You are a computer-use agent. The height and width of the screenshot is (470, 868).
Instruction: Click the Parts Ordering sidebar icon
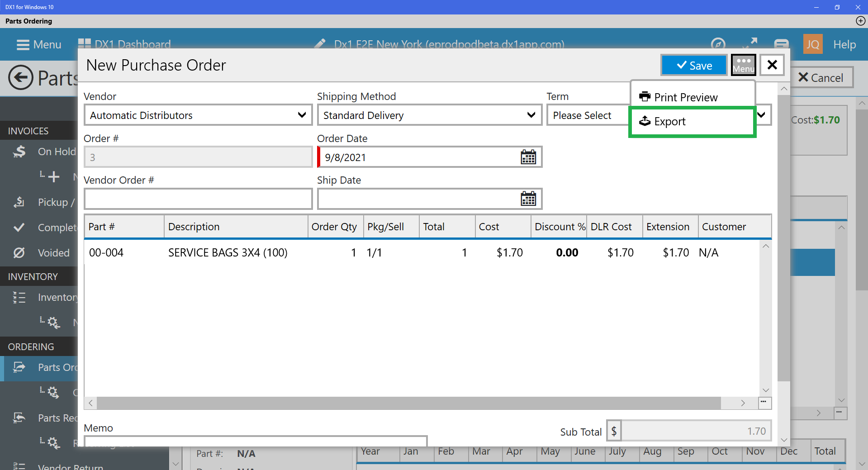[19, 367]
